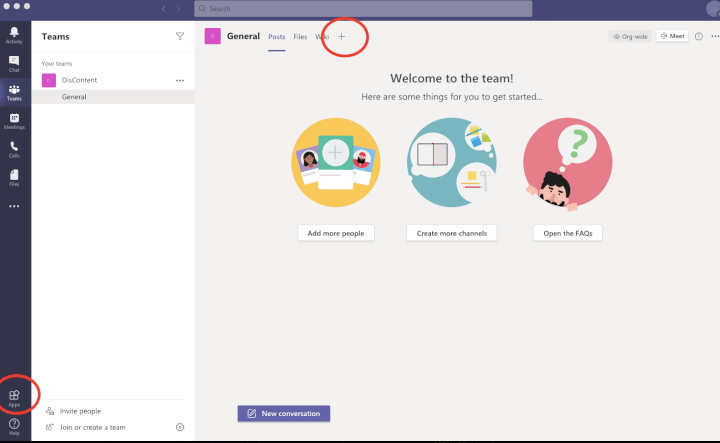Open the Apps store icon
The height and width of the screenshot is (443, 720).
(x=14, y=398)
